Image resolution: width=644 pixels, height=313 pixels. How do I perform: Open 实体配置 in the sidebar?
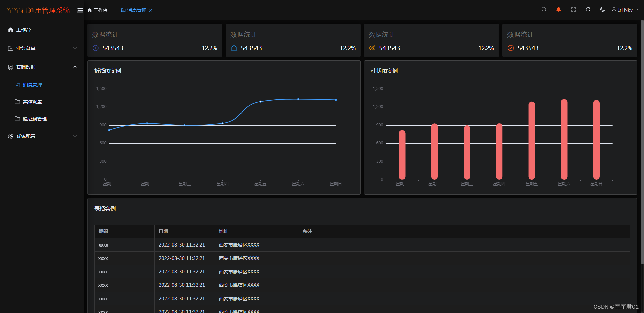[42, 102]
